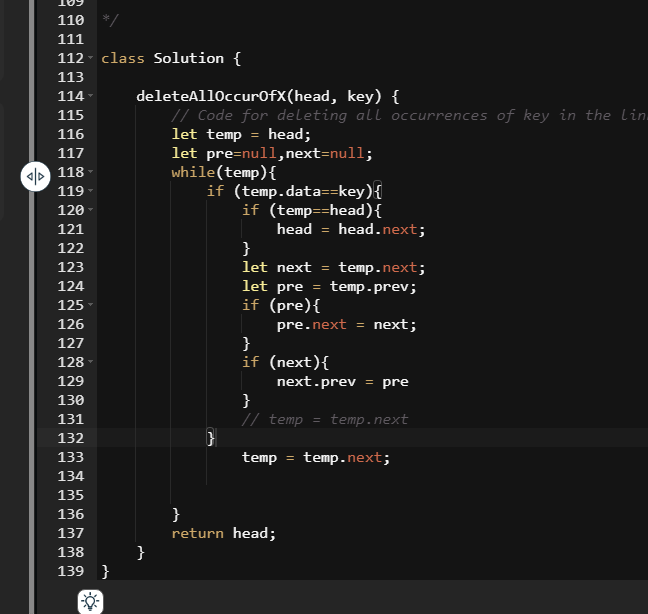Viewport: 648px width, 614px height.
Task: Click on 'next.prev = pre' statement
Action: 343,381
